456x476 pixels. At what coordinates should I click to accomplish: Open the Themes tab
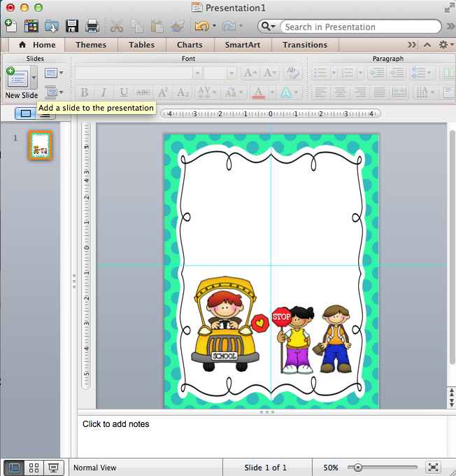click(x=91, y=45)
